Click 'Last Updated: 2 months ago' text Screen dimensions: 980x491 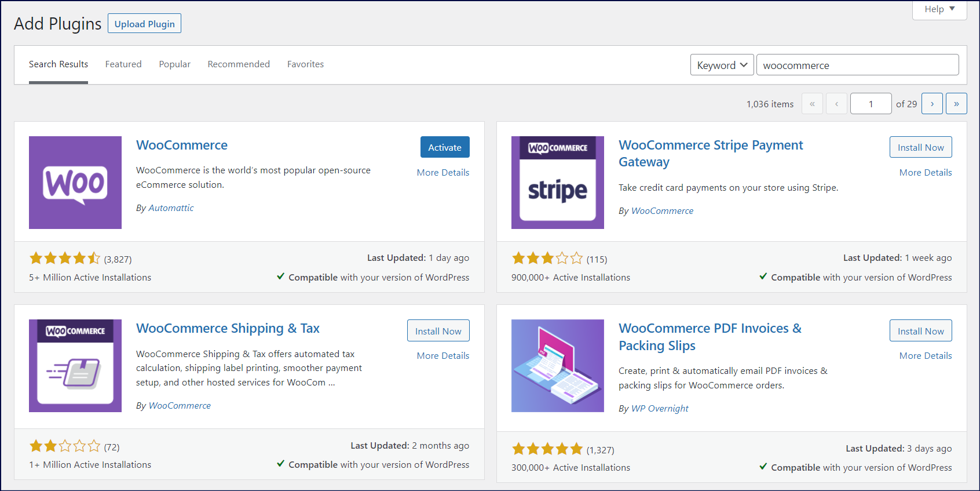click(x=410, y=445)
